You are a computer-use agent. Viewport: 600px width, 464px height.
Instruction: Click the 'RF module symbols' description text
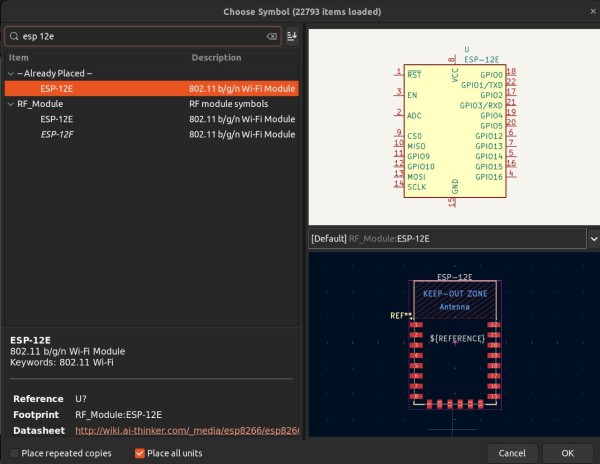coord(228,104)
